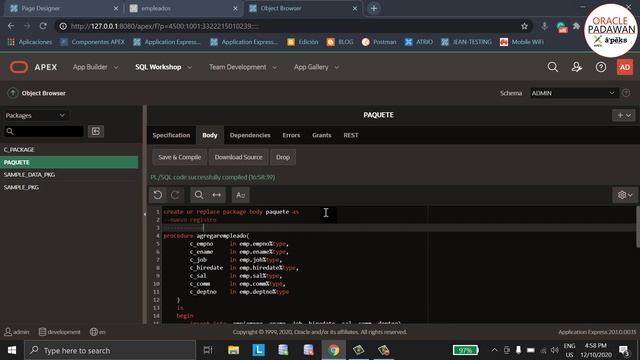Open the Schema ADMIN dropdown

573,93
